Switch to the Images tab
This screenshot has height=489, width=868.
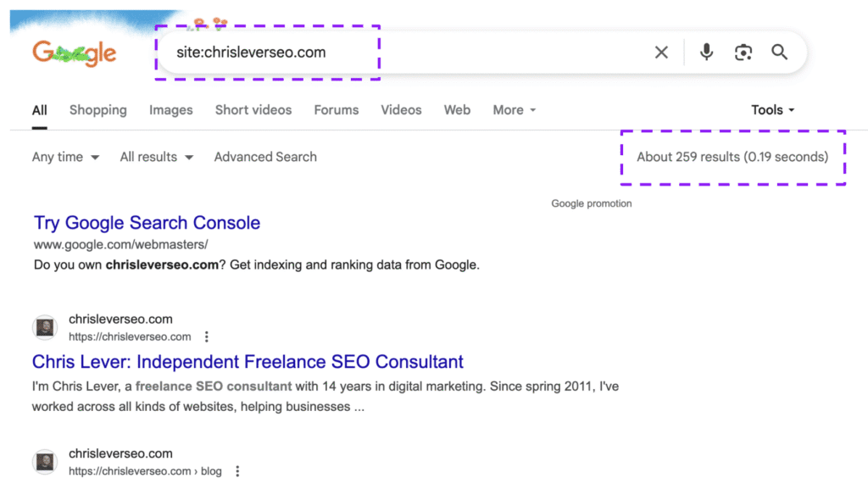tap(170, 110)
